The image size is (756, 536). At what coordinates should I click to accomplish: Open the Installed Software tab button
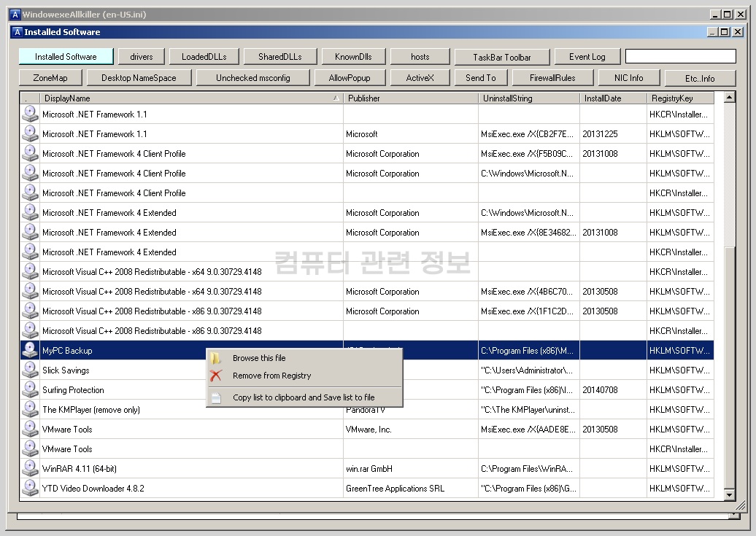click(x=66, y=56)
